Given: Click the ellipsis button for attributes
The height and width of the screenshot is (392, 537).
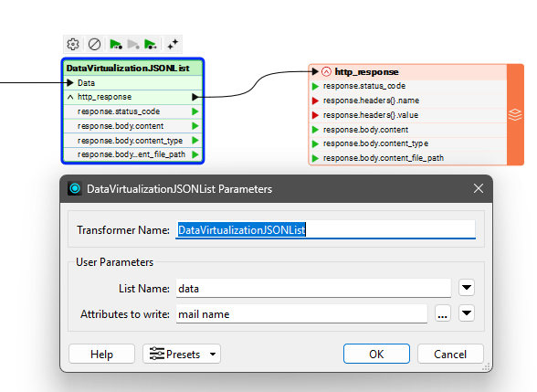Looking at the screenshot, I should (x=442, y=313).
